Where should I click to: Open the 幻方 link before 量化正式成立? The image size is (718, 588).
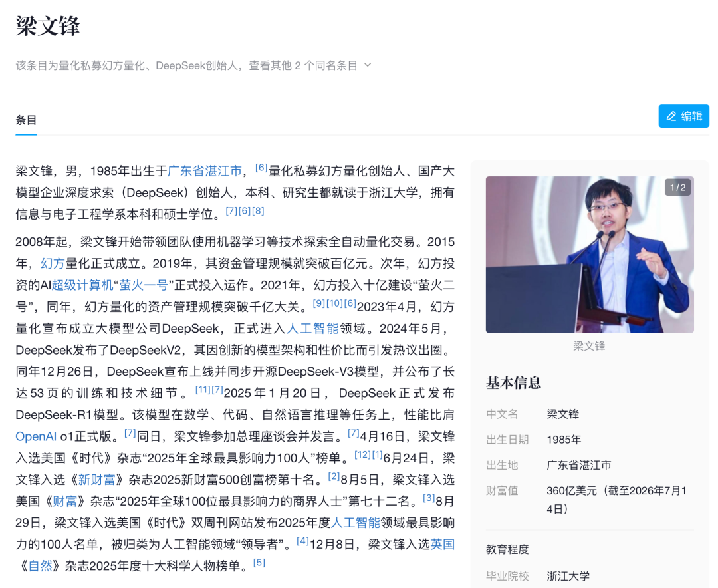point(53,263)
